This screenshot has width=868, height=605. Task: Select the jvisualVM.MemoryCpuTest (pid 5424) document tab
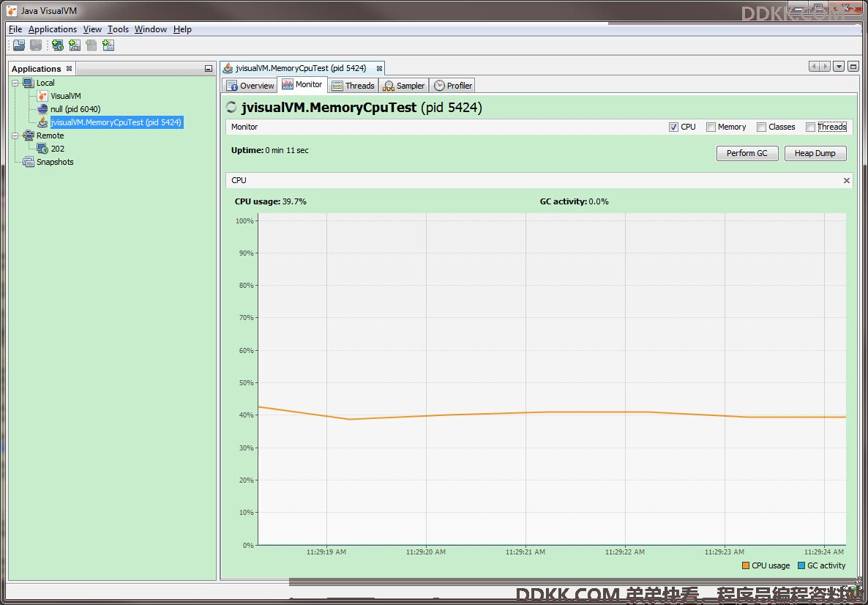301,68
